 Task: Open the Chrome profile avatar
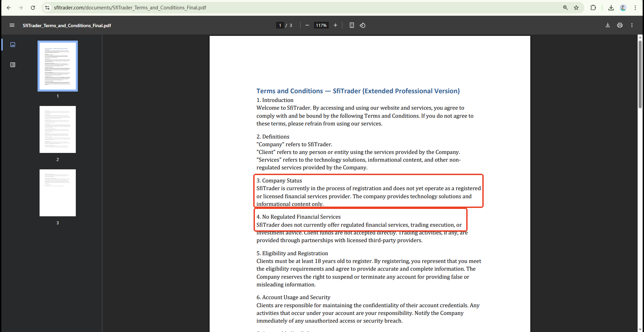click(623, 8)
